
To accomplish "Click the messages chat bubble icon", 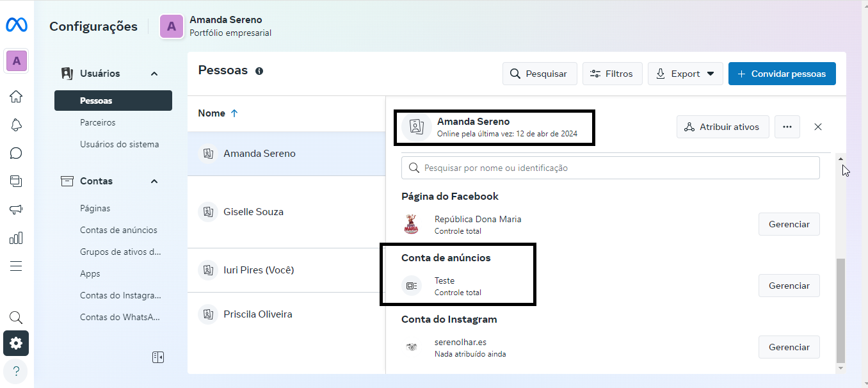I will click(x=16, y=153).
